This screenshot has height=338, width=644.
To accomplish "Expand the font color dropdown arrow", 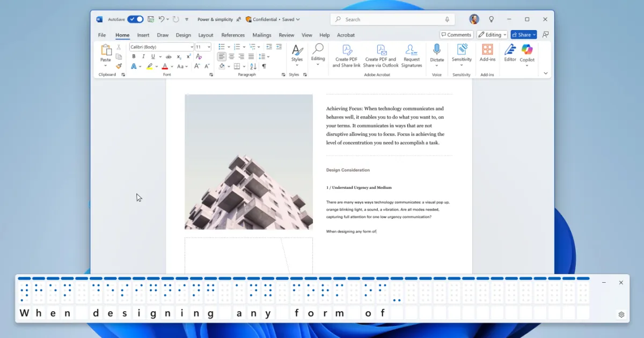I will [x=172, y=66].
